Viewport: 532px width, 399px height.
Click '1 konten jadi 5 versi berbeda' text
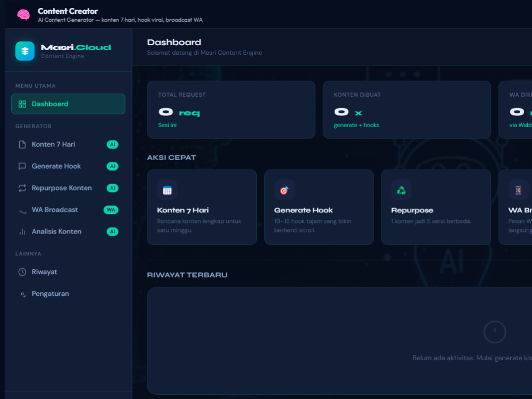coord(431,221)
